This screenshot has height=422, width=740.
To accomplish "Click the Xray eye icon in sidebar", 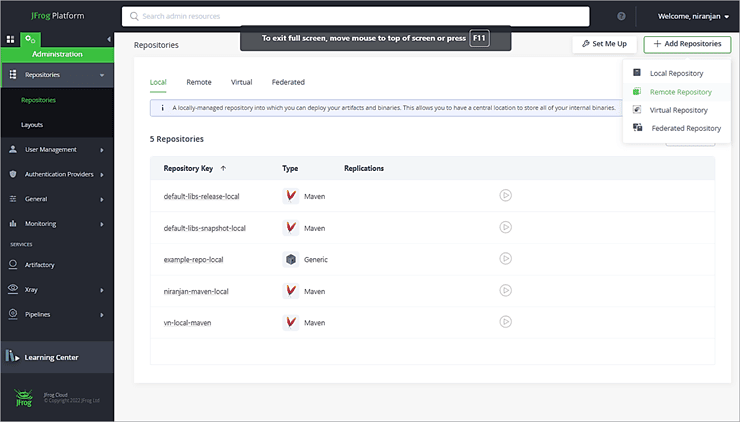I will (13, 289).
